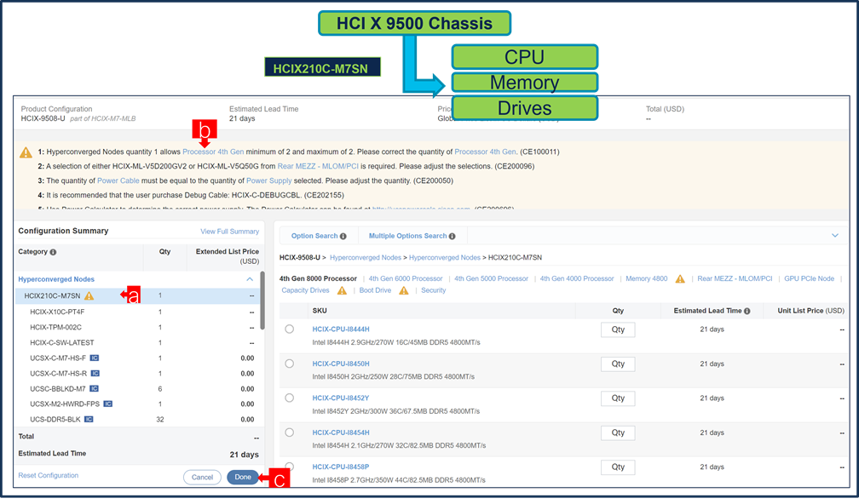
Task: Click the Qty field for HCIX-CPU-I8458P
Action: click(x=618, y=468)
